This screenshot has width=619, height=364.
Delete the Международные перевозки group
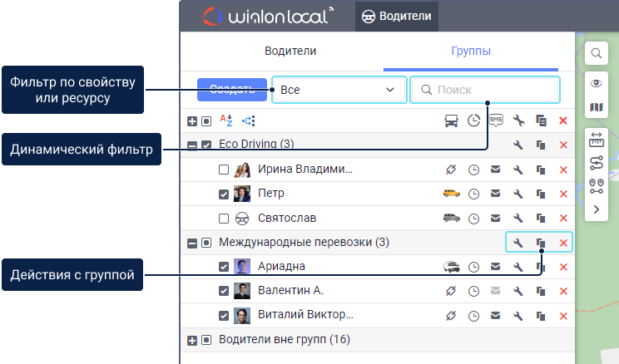point(564,243)
